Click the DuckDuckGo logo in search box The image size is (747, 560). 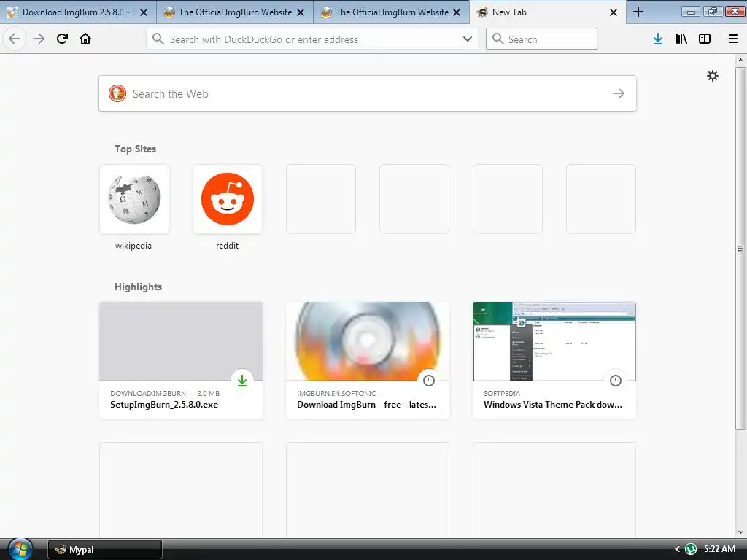[117, 93]
